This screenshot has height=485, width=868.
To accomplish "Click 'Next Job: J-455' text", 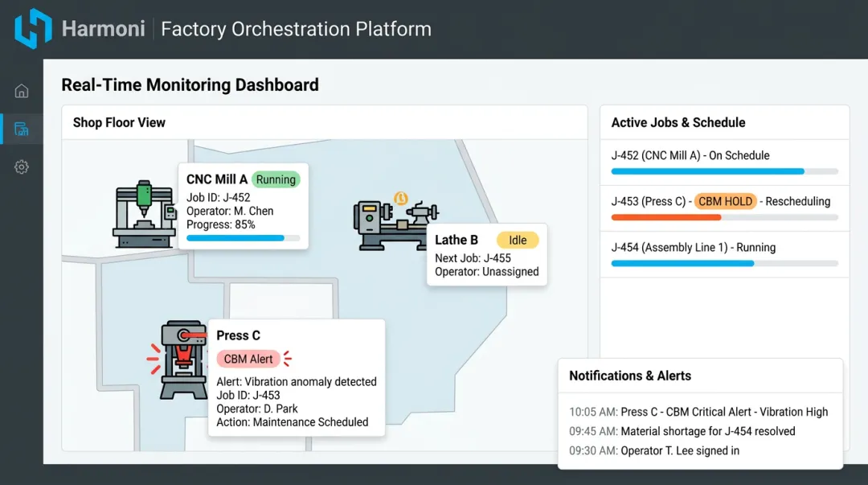I will [x=473, y=258].
